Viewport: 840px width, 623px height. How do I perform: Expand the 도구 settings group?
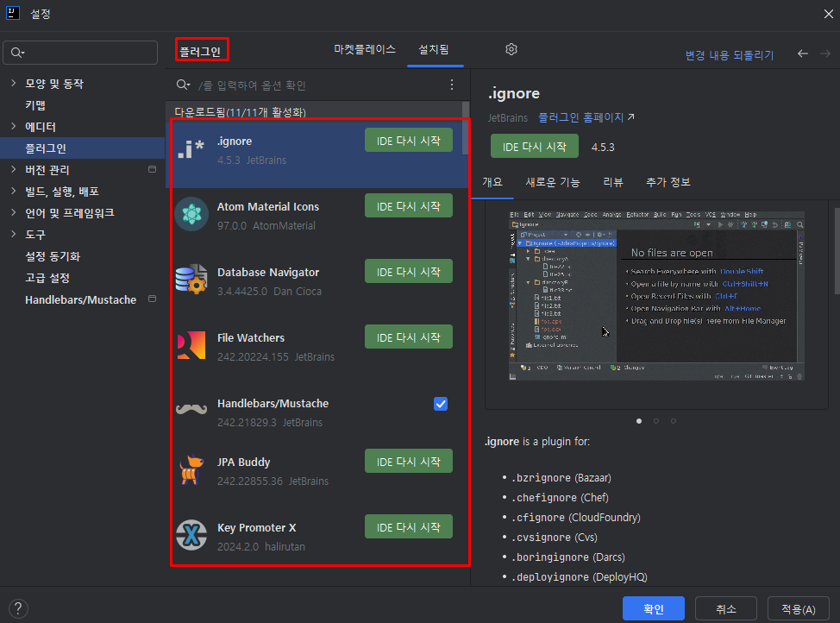[x=14, y=234]
